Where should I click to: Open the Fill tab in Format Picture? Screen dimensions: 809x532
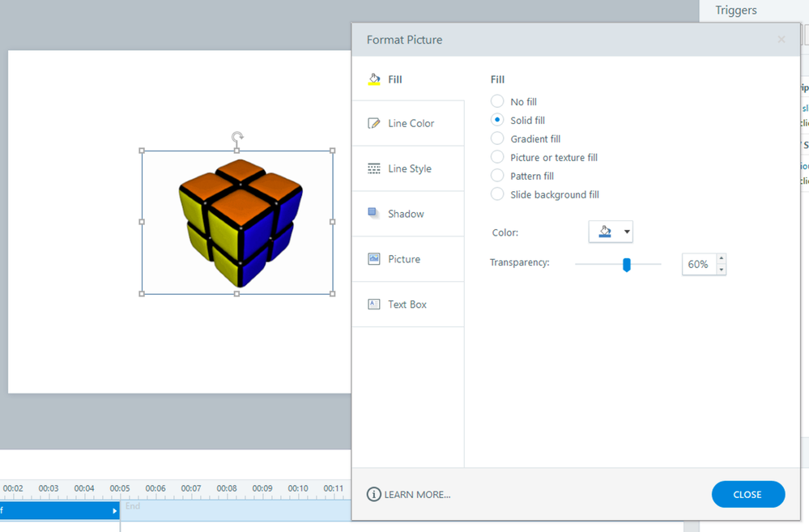pyautogui.click(x=408, y=79)
